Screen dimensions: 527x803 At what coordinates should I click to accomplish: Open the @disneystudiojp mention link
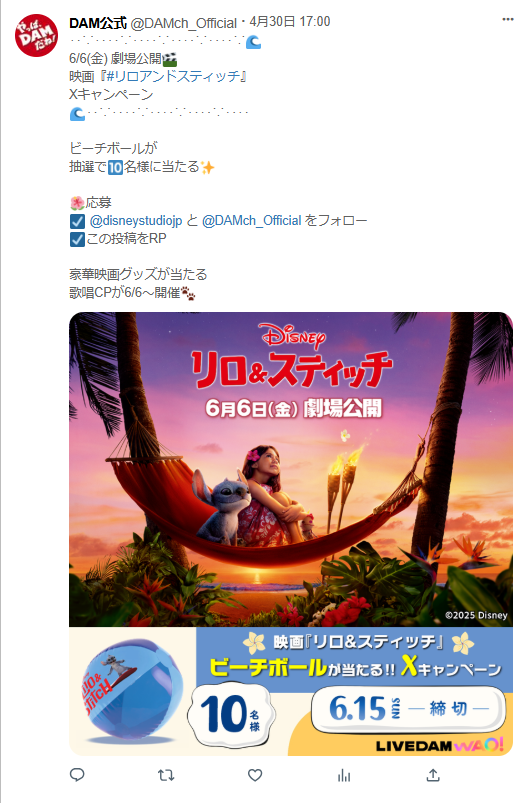136,221
